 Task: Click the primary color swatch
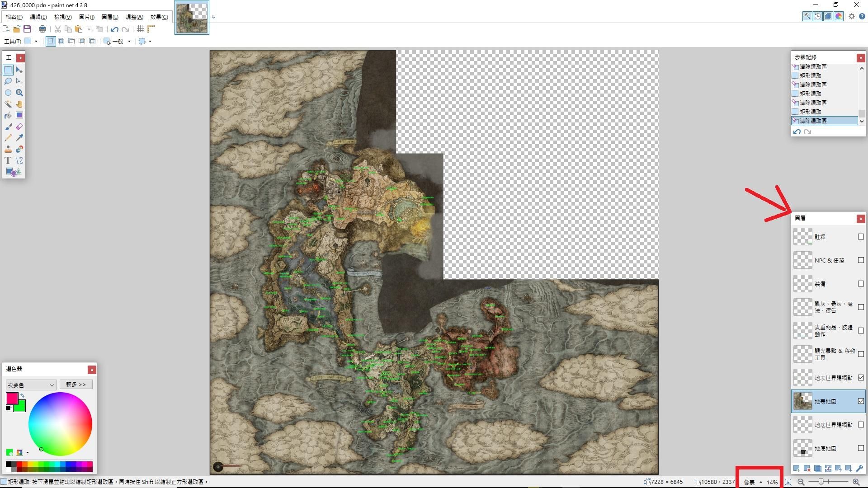click(12, 398)
